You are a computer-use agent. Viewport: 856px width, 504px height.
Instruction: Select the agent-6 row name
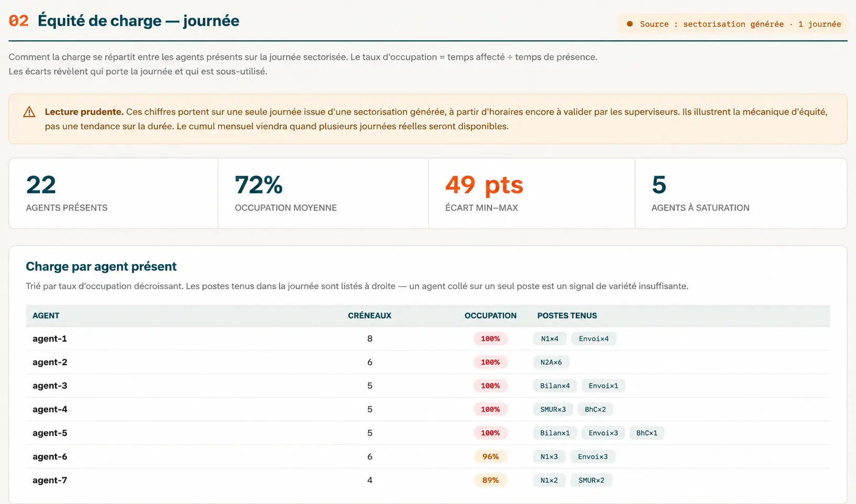click(50, 456)
